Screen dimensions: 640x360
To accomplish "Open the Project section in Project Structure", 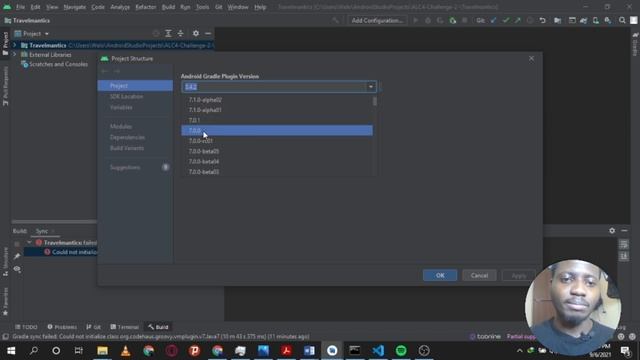I will [x=135, y=86].
